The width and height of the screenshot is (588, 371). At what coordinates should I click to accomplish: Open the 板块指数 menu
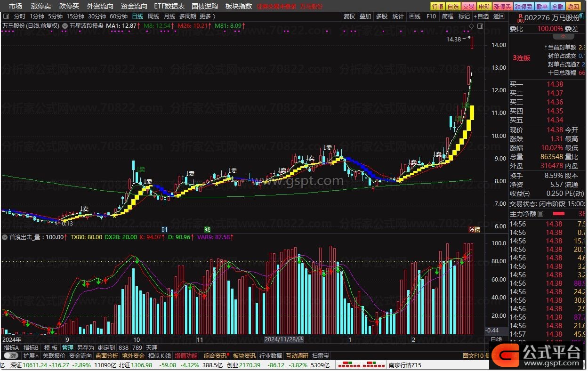pyautogui.click(x=239, y=6)
